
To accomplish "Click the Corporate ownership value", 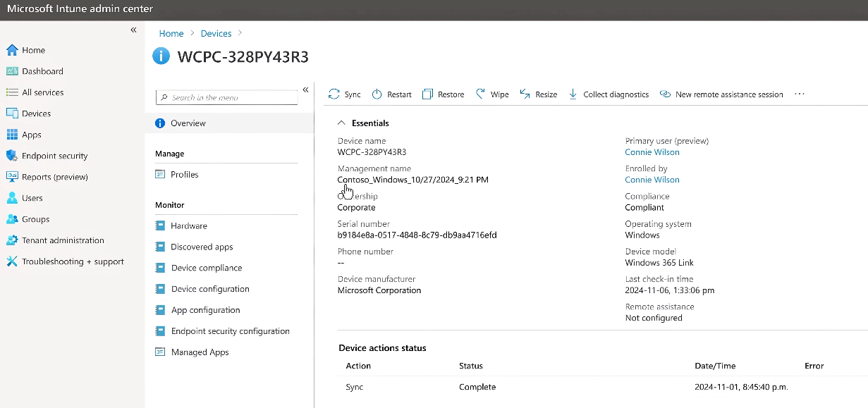I will tap(357, 207).
